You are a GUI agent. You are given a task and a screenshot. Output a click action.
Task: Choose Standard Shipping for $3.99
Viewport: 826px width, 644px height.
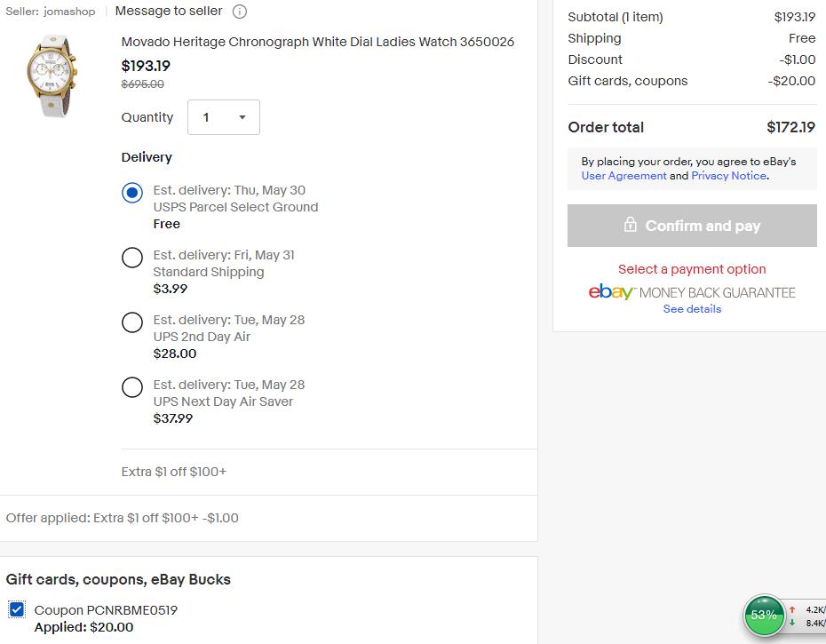click(132, 258)
